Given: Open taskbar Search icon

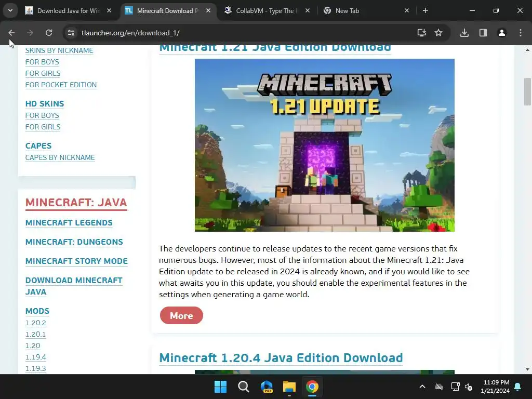Looking at the screenshot, I should tap(244, 387).
